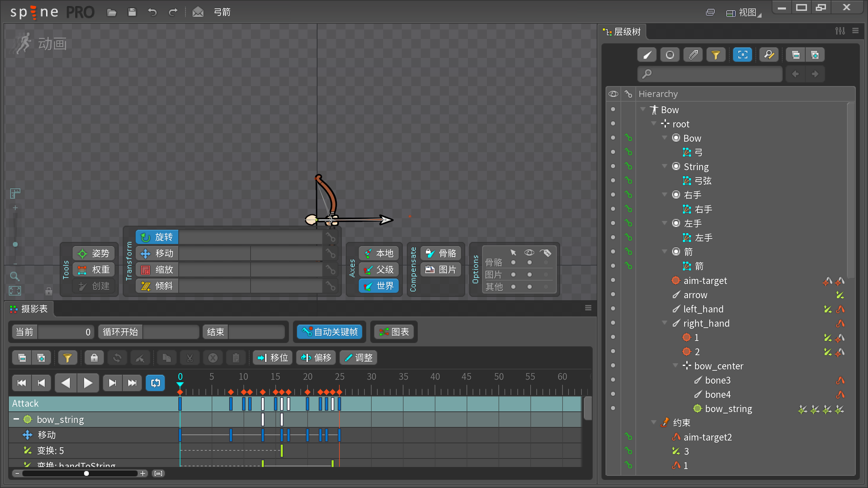This screenshot has height=488, width=868.
Task: Toggle key icon for String slot row
Action: (x=628, y=166)
